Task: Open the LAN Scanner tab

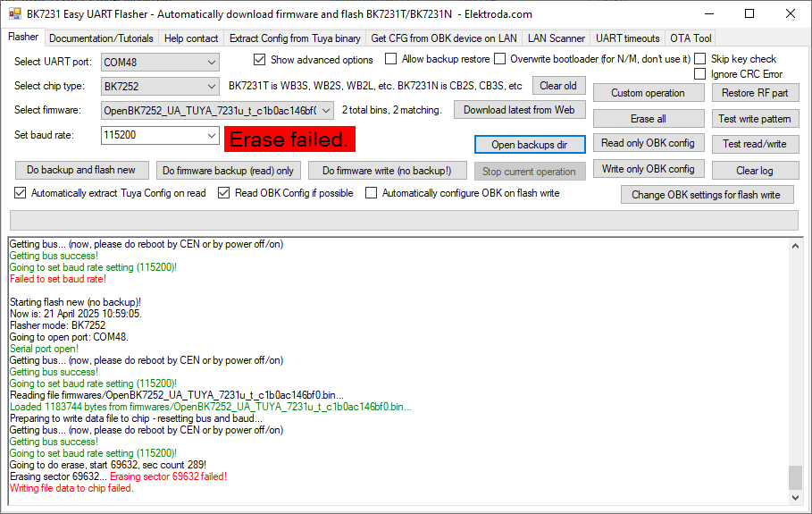Action: click(x=557, y=38)
